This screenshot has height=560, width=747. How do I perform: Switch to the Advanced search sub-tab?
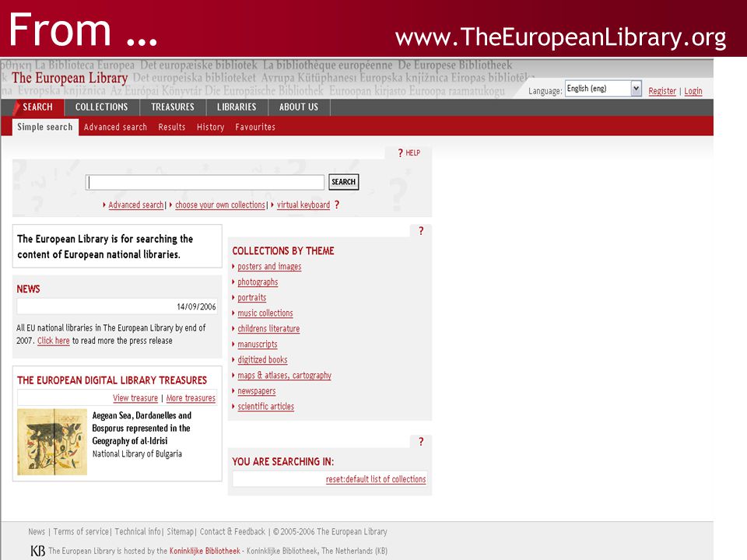[x=115, y=127]
